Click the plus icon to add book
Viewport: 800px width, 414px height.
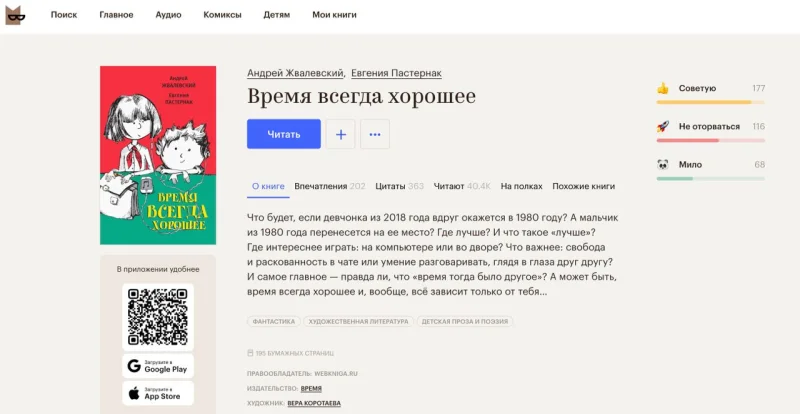[x=340, y=134]
